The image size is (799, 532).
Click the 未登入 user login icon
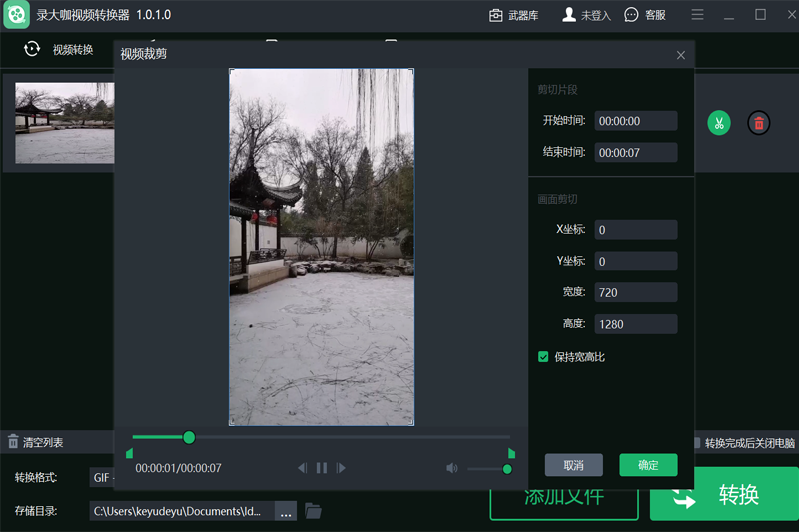586,15
